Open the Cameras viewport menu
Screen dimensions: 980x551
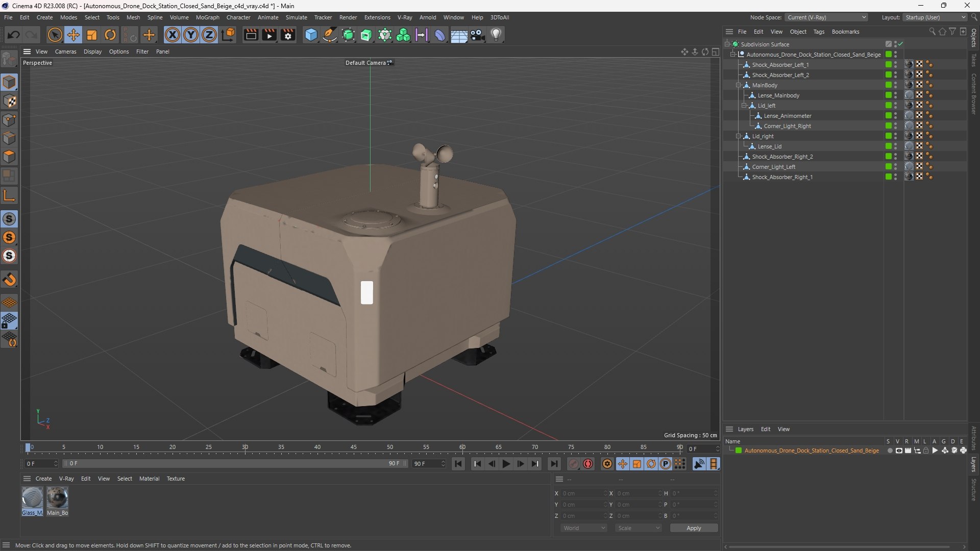tap(65, 52)
